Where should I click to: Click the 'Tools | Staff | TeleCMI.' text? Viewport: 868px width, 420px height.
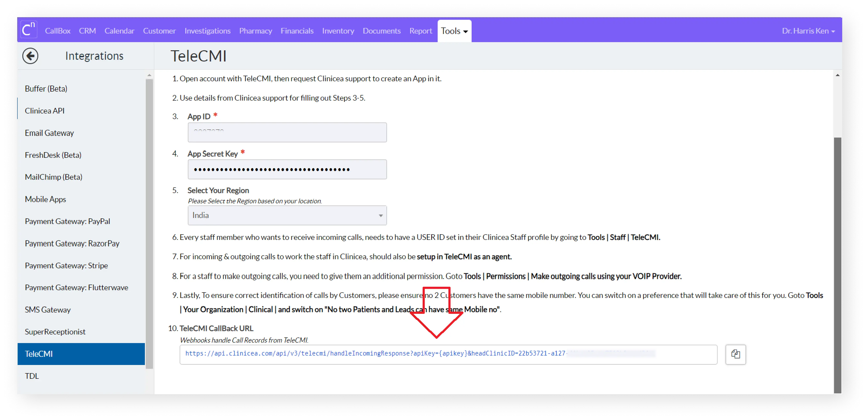click(x=624, y=237)
